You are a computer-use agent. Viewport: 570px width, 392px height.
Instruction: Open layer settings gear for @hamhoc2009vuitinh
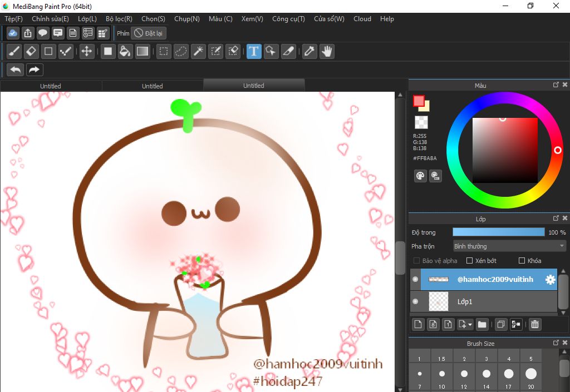pyautogui.click(x=551, y=280)
